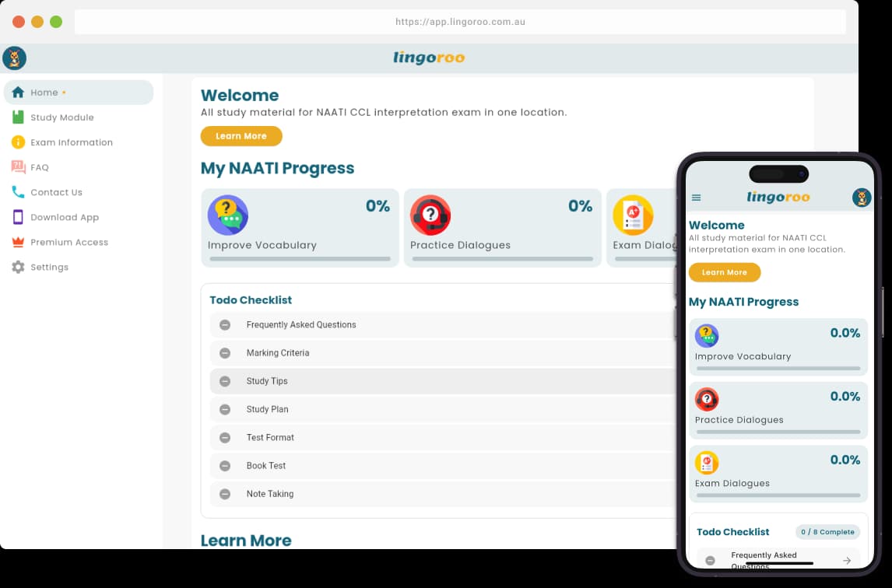
Task: Tap Learn More on the mobile screen
Action: 724,272
